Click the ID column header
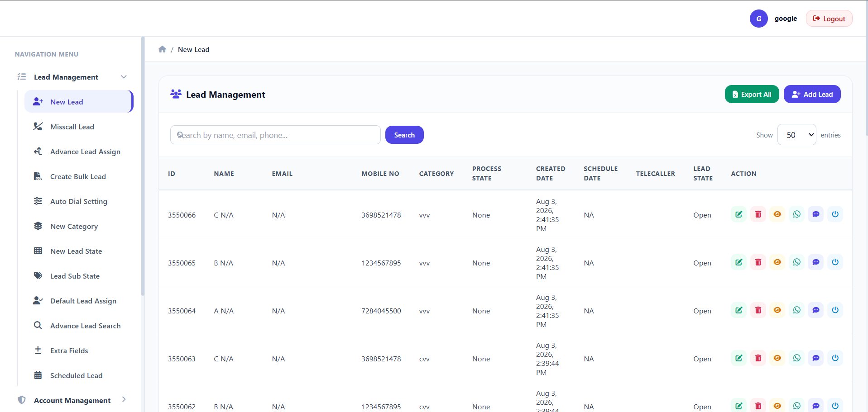Image resolution: width=868 pixels, height=412 pixels. pos(172,174)
